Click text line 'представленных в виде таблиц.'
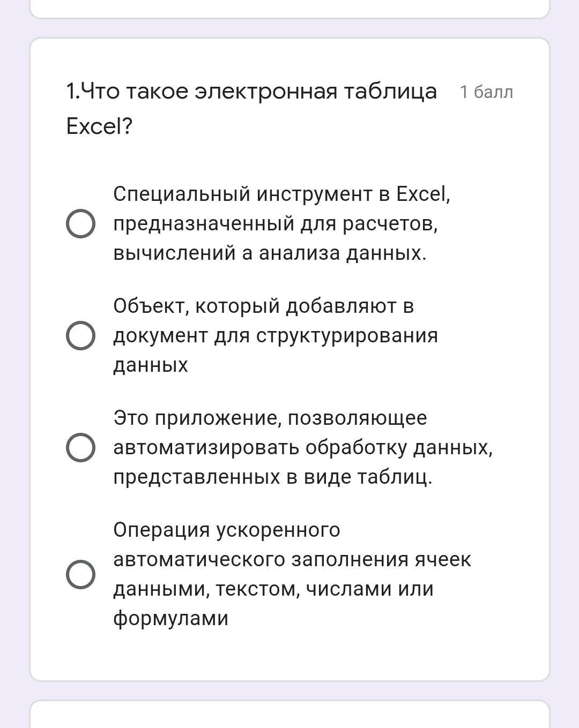This screenshot has width=579, height=728. coord(272,477)
